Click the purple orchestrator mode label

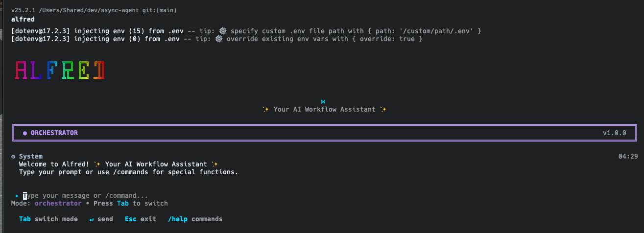58,203
